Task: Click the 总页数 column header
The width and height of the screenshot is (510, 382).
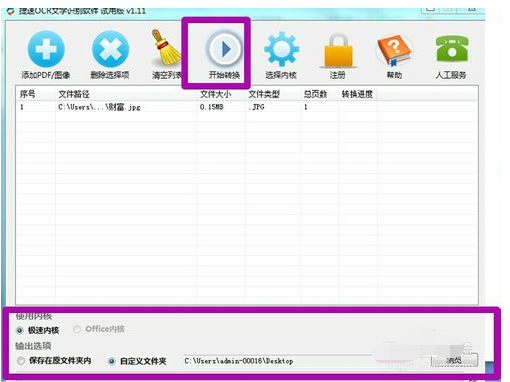Action: coord(319,94)
